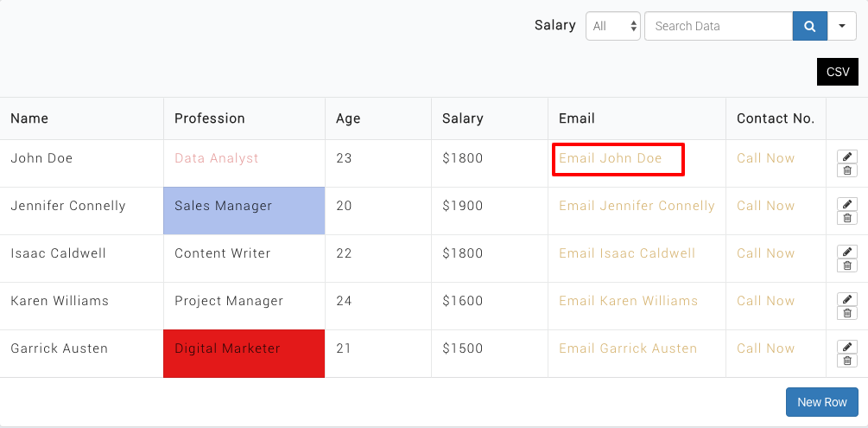This screenshot has width=868, height=428.
Task: Click the Salary column header
Action: 462,118
